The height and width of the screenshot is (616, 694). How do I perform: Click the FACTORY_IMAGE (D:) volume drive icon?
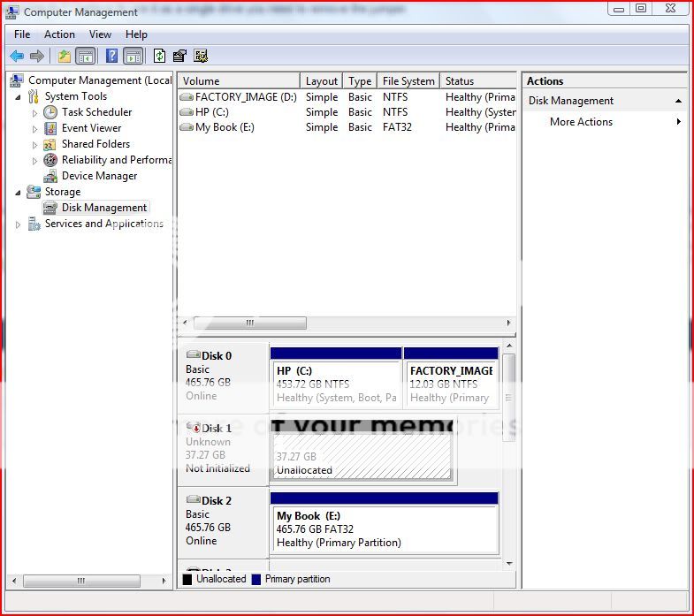coord(187,97)
